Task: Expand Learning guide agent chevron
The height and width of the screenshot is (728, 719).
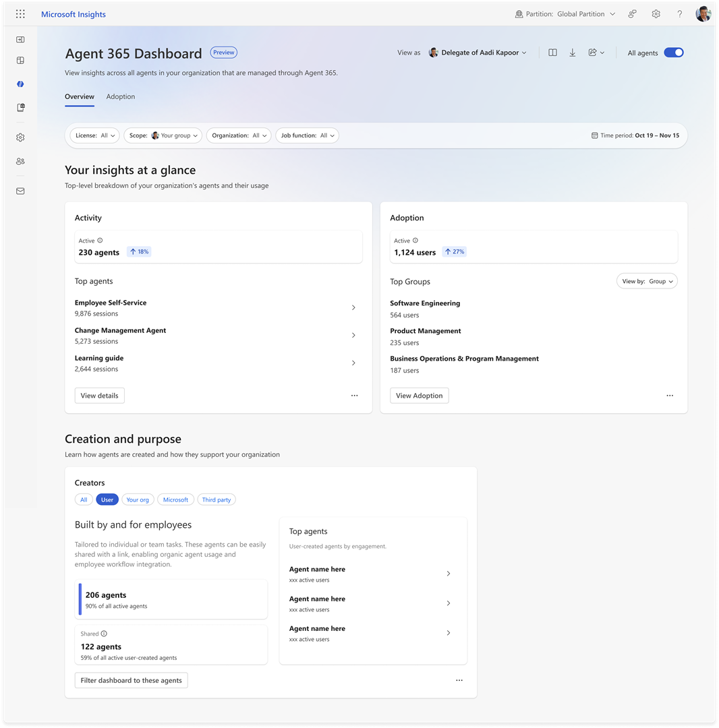Action: (x=353, y=363)
